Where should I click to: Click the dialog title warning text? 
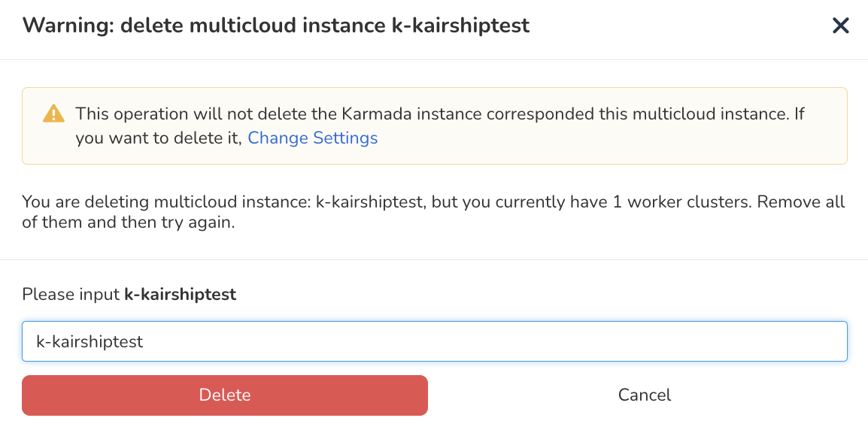coord(276,26)
